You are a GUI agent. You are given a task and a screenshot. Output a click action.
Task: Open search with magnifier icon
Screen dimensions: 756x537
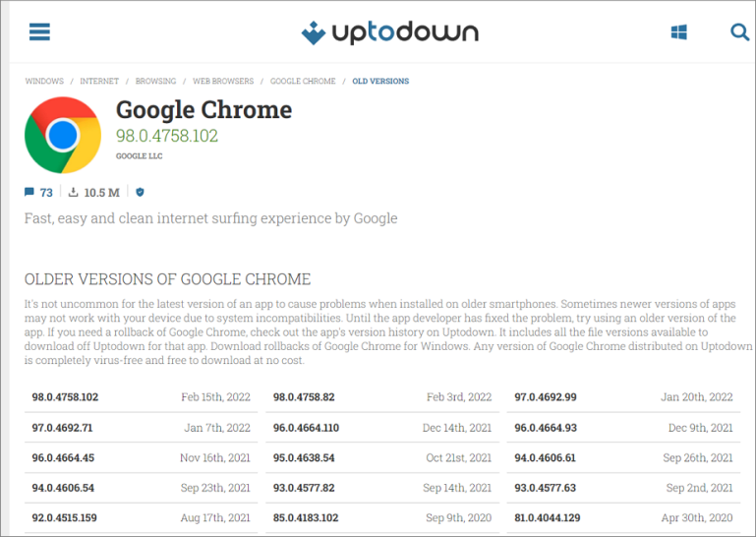pos(740,32)
